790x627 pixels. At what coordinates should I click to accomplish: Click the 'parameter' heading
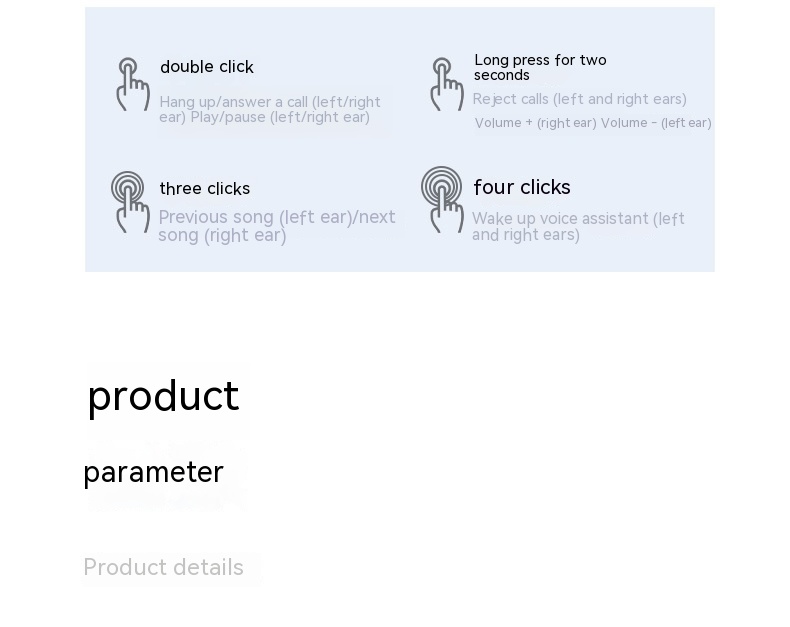153,472
